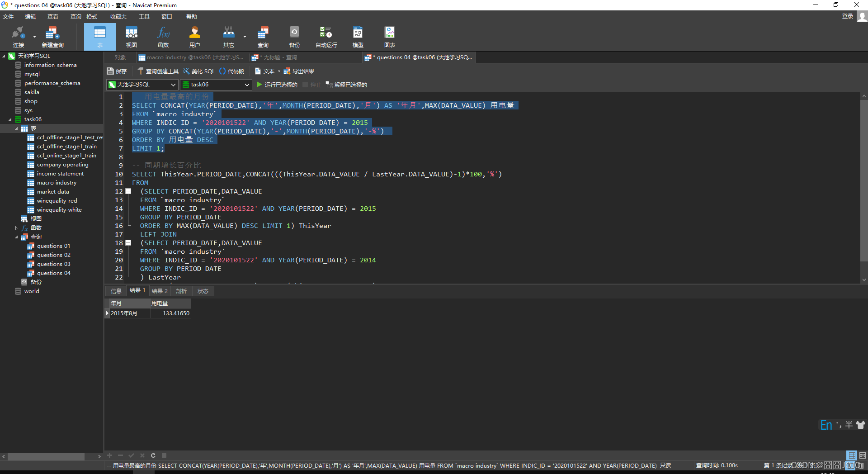Open the 查询创建工具 query builder
This screenshot has width=868, height=474.
tap(158, 71)
